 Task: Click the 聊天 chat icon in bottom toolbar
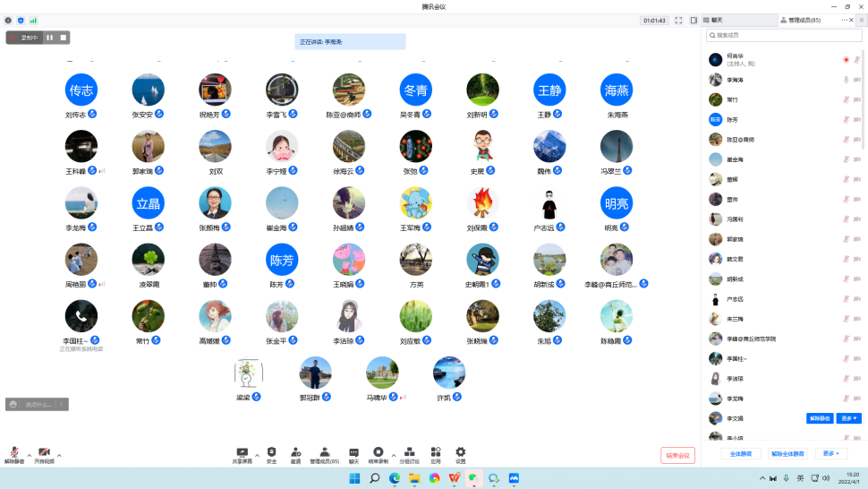pyautogui.click(x=353, y=454)
